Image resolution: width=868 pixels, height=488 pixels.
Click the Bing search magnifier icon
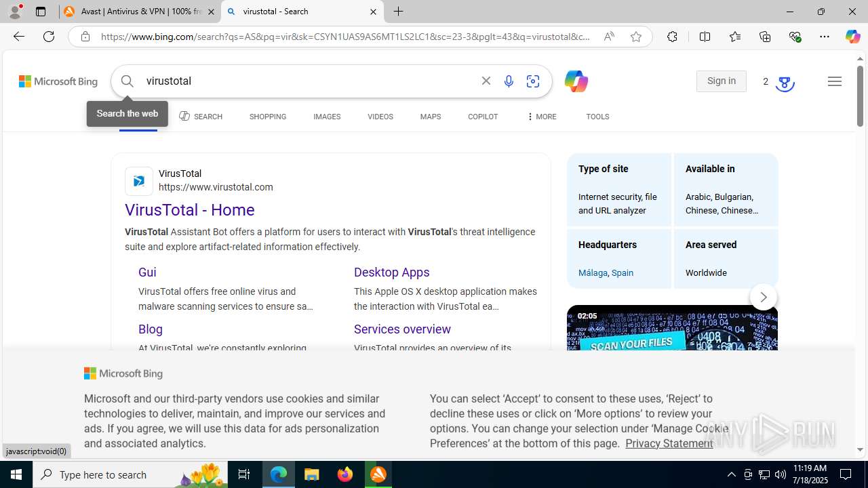(127, 81)
